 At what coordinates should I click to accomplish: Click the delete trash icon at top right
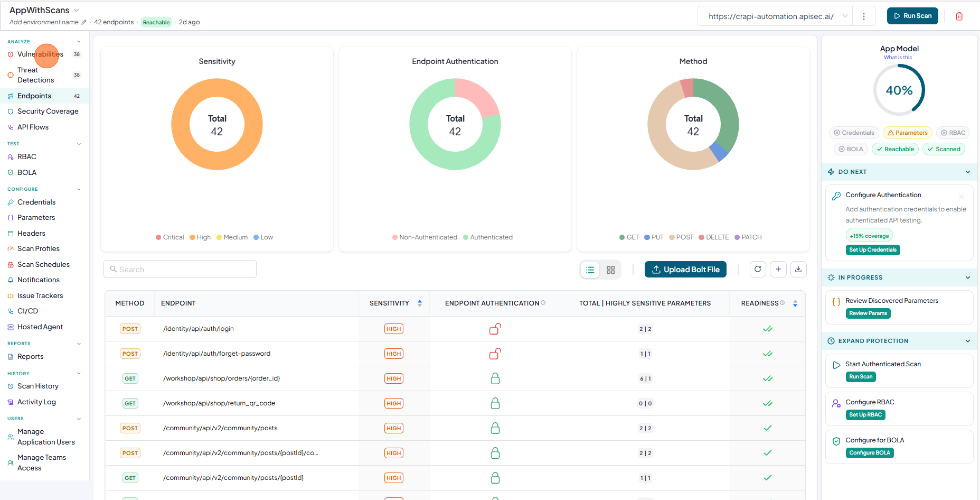[959, 16]
